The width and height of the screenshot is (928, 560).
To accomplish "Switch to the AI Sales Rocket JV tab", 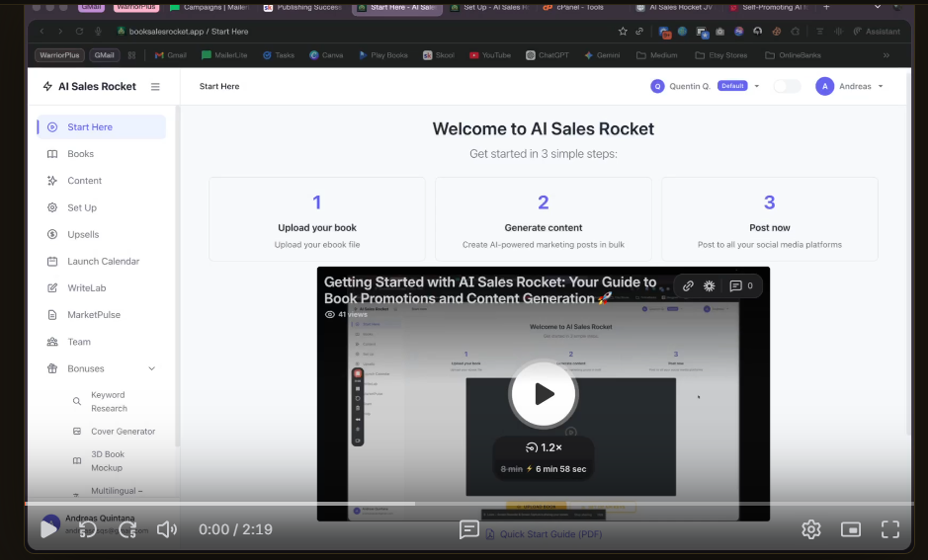I will (675, 7).
